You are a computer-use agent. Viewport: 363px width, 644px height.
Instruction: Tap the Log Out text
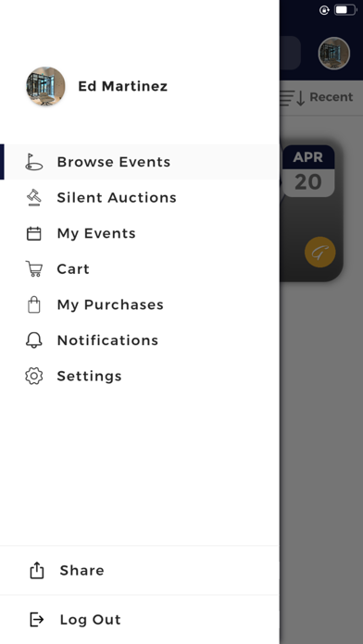[91, 619]
